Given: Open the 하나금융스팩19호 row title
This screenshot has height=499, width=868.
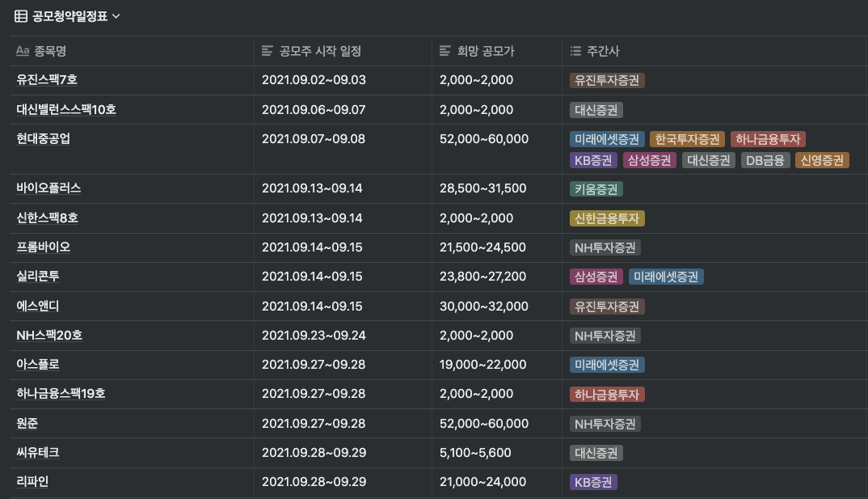Looking at the screenshot, I should pyautogui.click(x=61, y=393).
